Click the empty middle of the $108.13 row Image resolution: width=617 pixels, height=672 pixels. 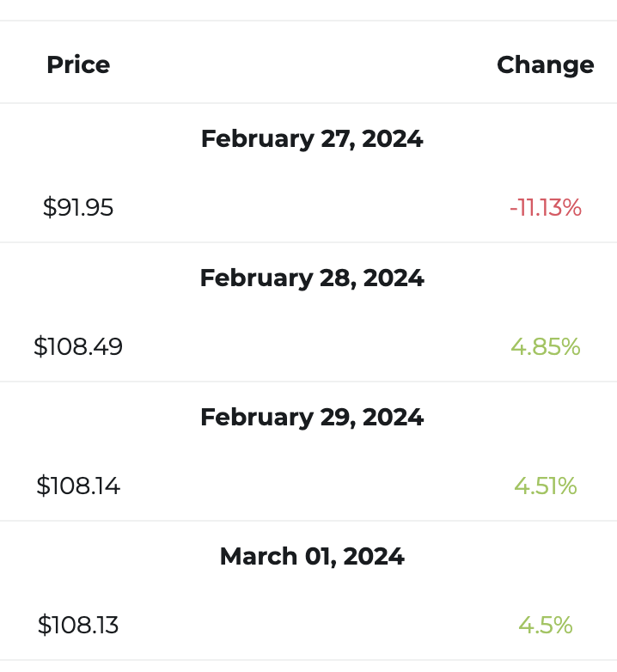(x=309, y=626)
